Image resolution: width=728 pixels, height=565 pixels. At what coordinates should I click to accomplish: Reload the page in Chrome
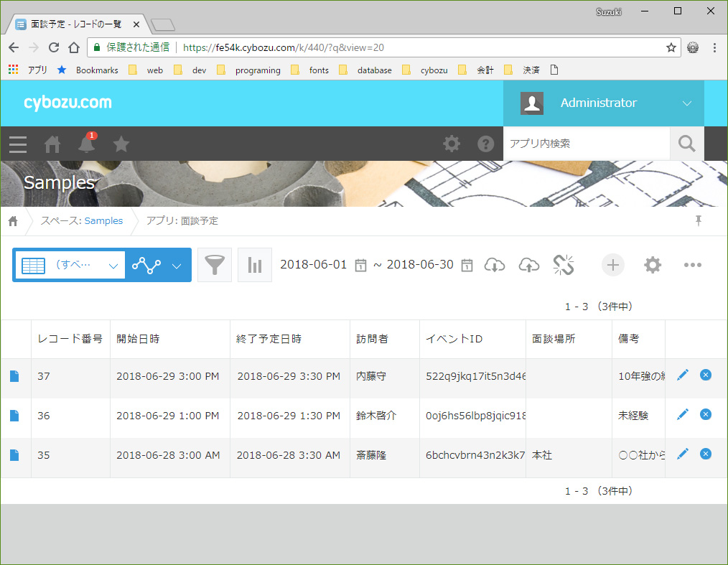pyautogui.click(x=54, y=47)
